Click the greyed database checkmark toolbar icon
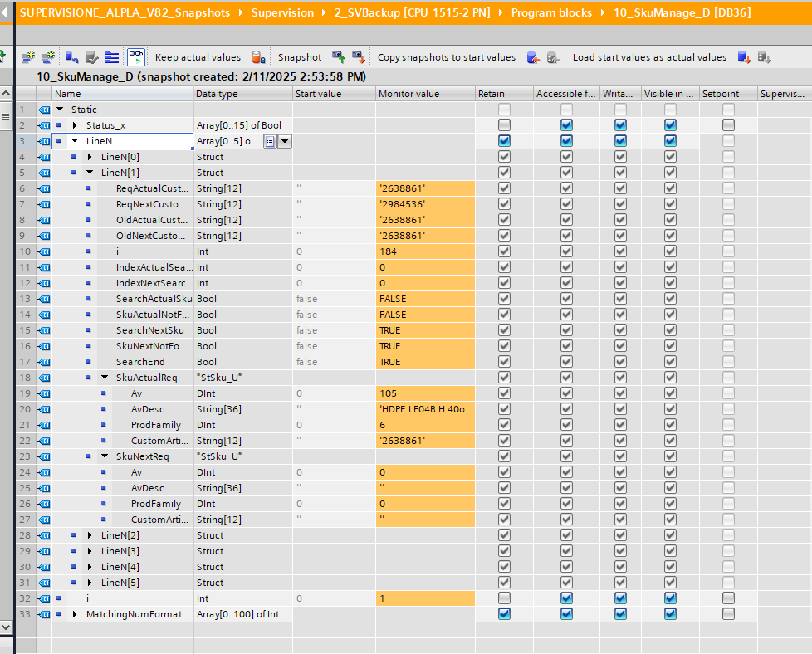The width and height of the screenshot is (812, 654). click(91, 57)
